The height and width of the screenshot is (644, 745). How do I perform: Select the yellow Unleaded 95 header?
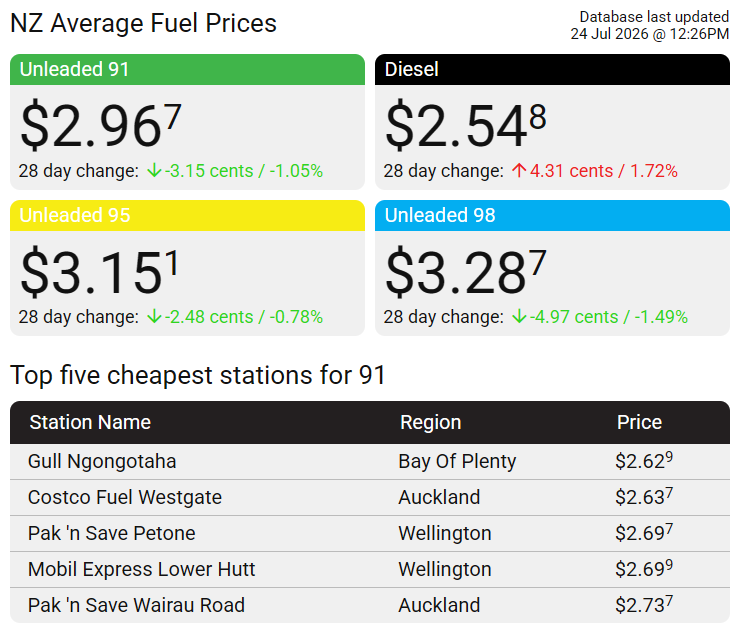tap(187, 215)
